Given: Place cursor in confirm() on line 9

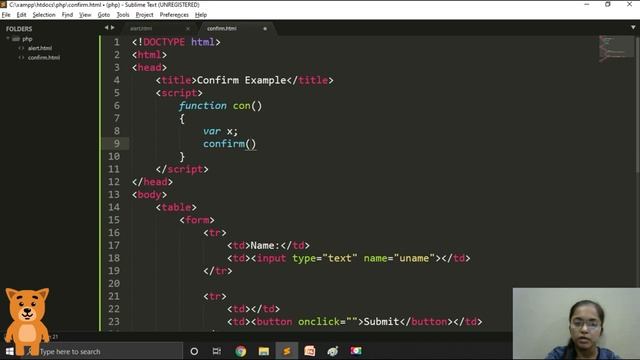Looking at the screenshot, I should [229, 144].
